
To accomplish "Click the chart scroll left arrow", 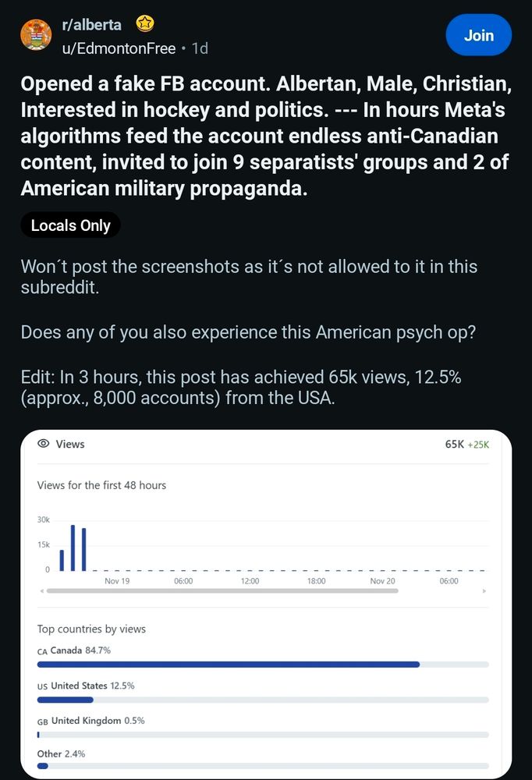I will pos(42,591).
